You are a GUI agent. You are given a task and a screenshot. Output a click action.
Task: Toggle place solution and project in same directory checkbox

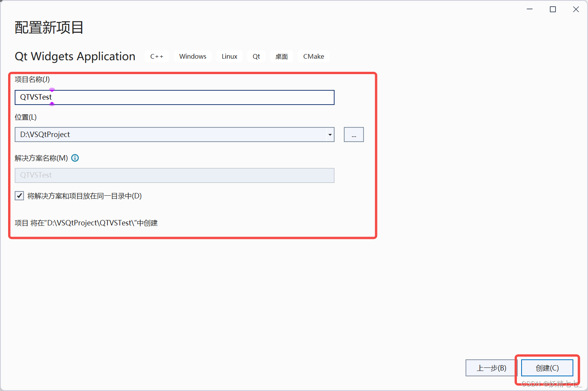point(19,196)
